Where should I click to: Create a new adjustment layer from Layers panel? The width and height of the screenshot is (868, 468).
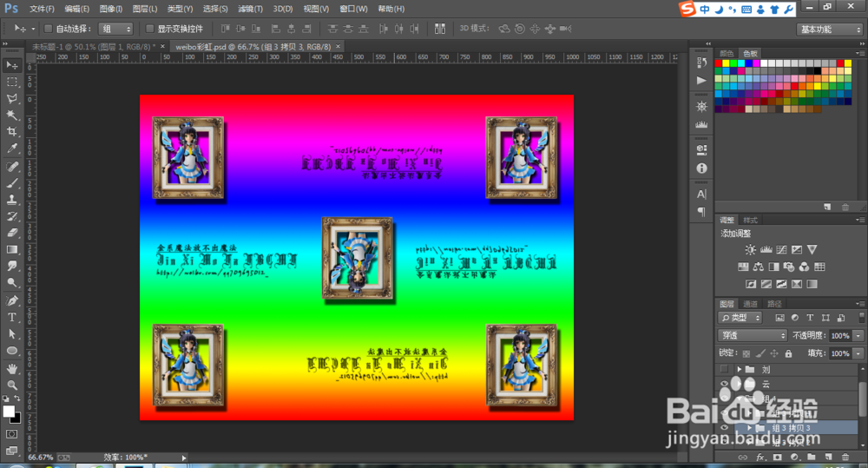click(795, 457)
